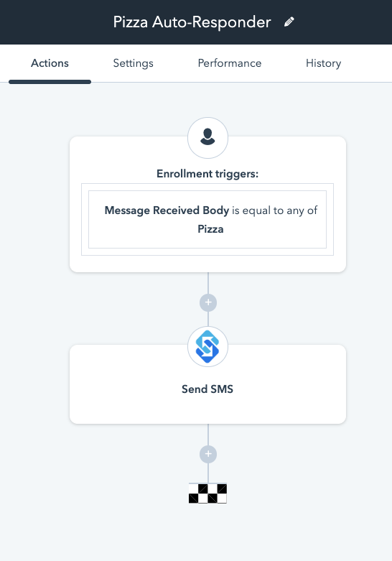Open the History tab
This screenshot has height=561, width=392.
pyautogui.click(x=323, y=63)
